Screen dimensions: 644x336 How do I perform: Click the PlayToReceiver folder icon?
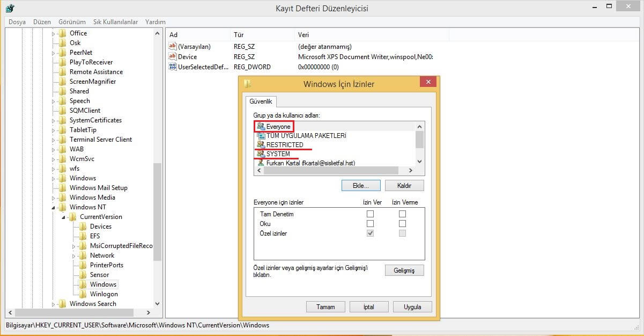click(63, 62)
